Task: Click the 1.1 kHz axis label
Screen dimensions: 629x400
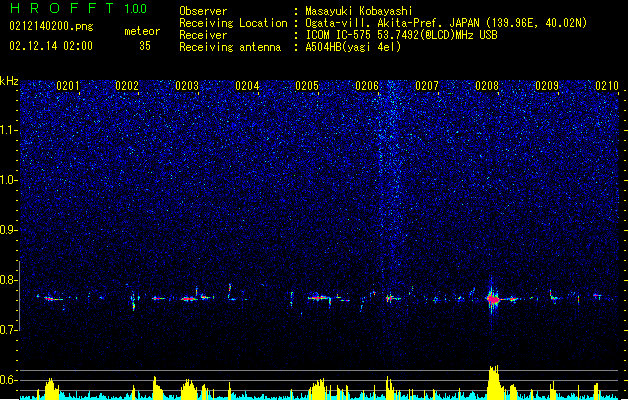Action: click(x=8, y=130)
